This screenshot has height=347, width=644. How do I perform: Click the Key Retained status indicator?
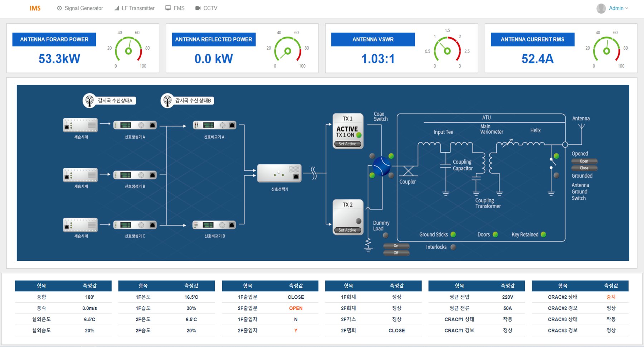[543, 234]
